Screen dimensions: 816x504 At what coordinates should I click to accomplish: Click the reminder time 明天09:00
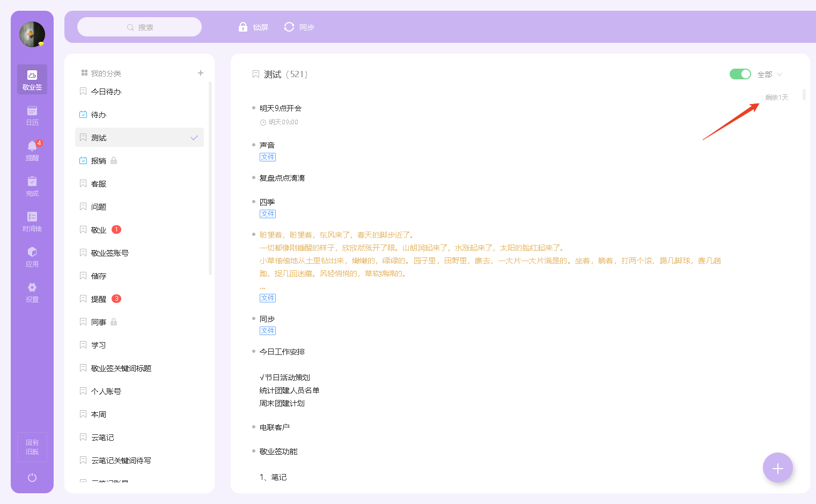pos(280,122)
